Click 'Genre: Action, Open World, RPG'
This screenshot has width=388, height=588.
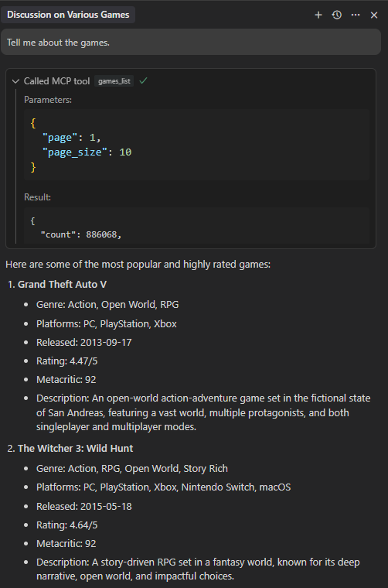107,305
